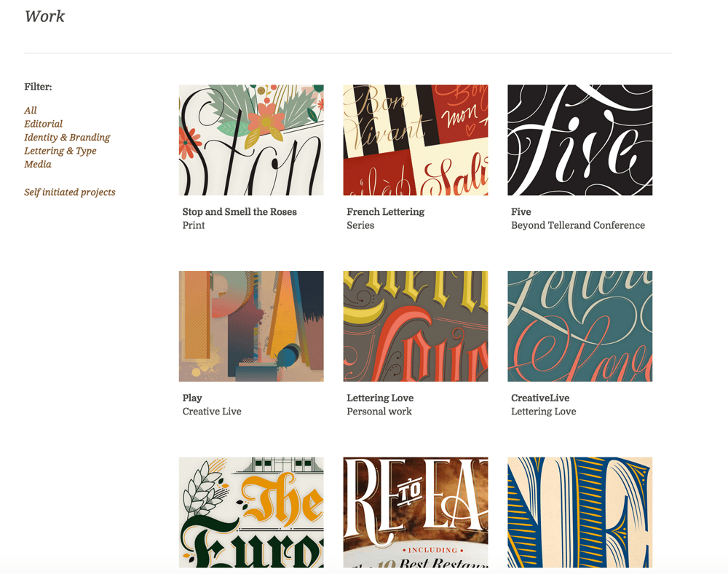Screen dimensions: 728x574
Task: Click the 'Filter:' label
Action: point(38,87)
